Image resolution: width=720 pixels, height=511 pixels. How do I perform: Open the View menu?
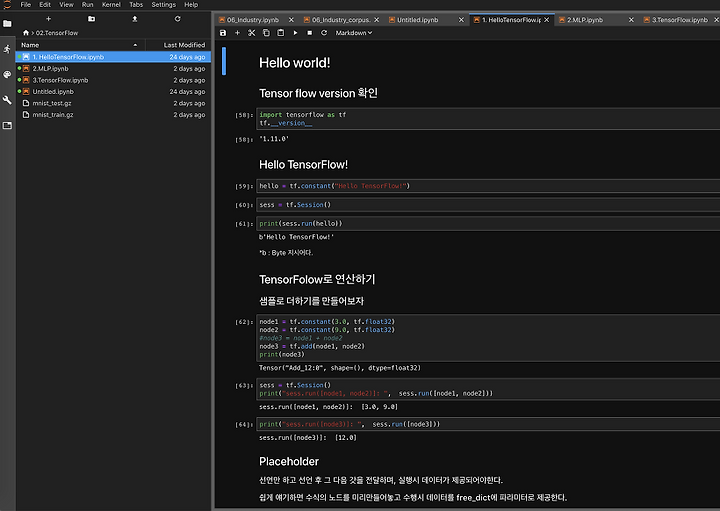(x=66, y=5)
